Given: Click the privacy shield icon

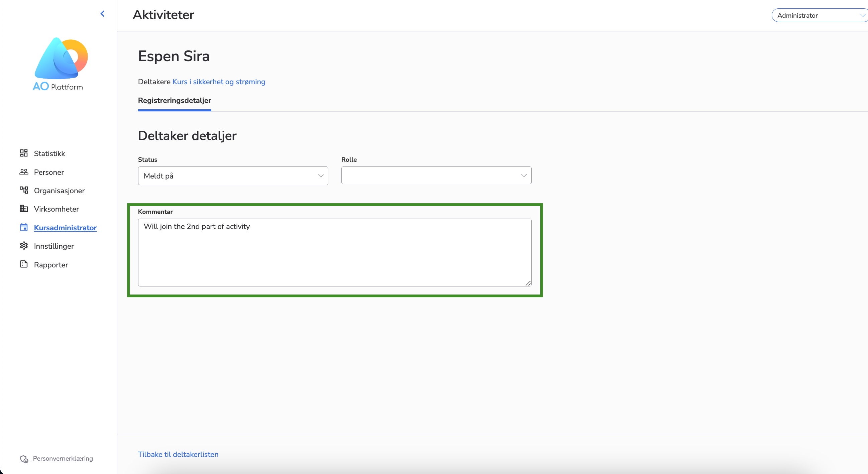Looking at the screenshot, I should pyautogui.click(x=24, y=459).
